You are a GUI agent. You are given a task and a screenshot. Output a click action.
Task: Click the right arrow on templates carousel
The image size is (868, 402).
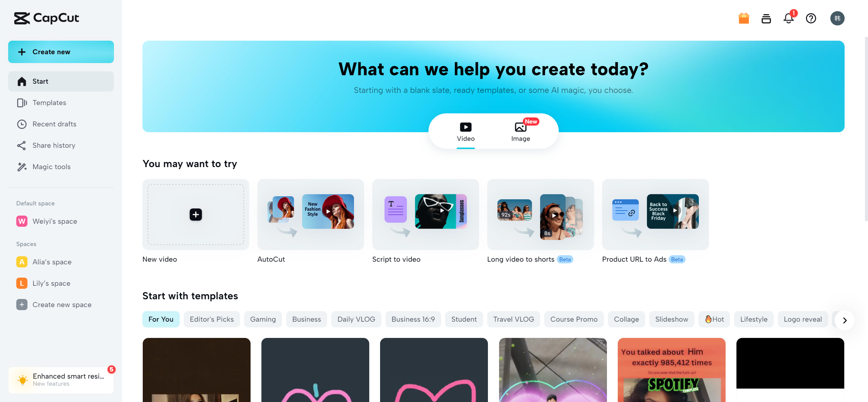pos(845,320)
